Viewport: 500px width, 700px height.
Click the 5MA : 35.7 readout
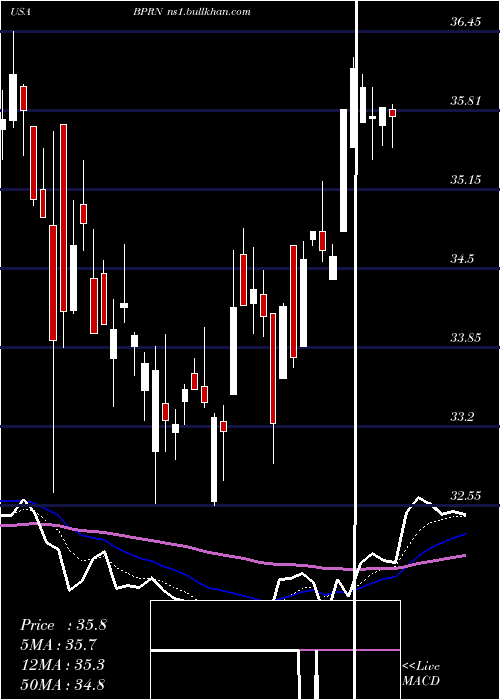pyautogui.click(x=59, y=645)
